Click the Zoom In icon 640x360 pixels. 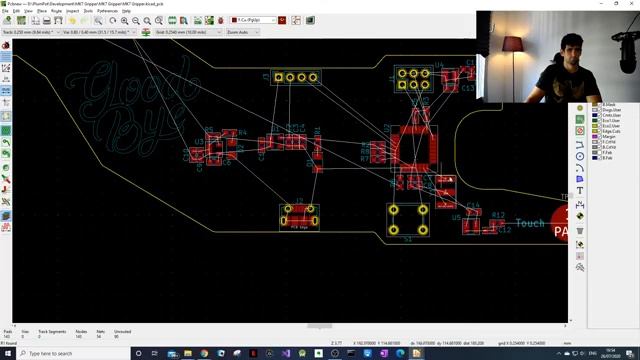click(x=124, y=20)
